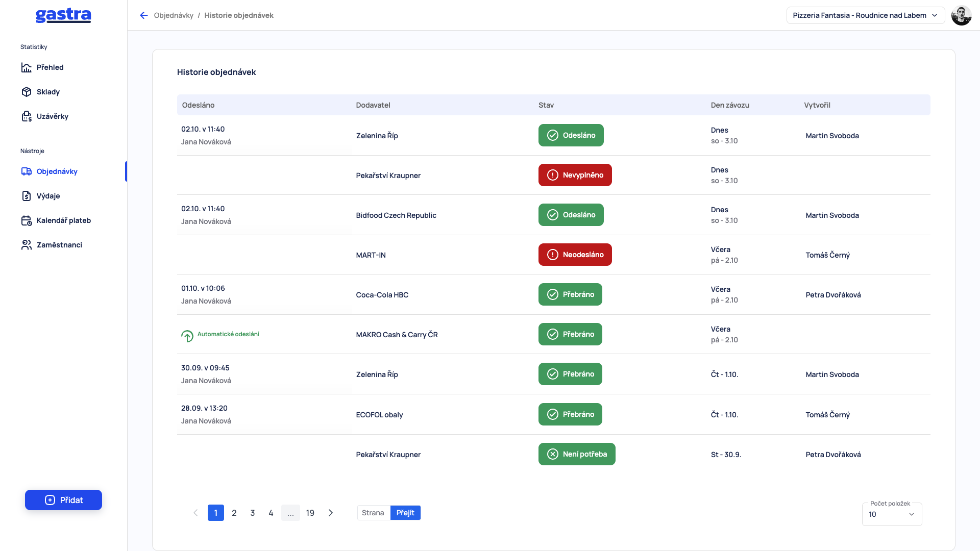
Task: Open Sklady in the sidebar
Action: click(x=48, y=92)
